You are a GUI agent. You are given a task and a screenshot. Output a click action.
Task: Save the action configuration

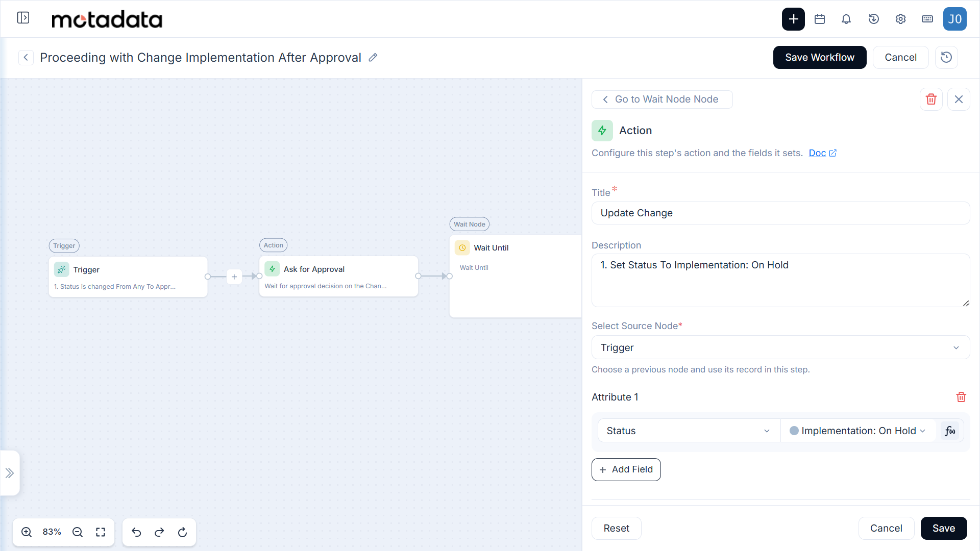[944, 528]
